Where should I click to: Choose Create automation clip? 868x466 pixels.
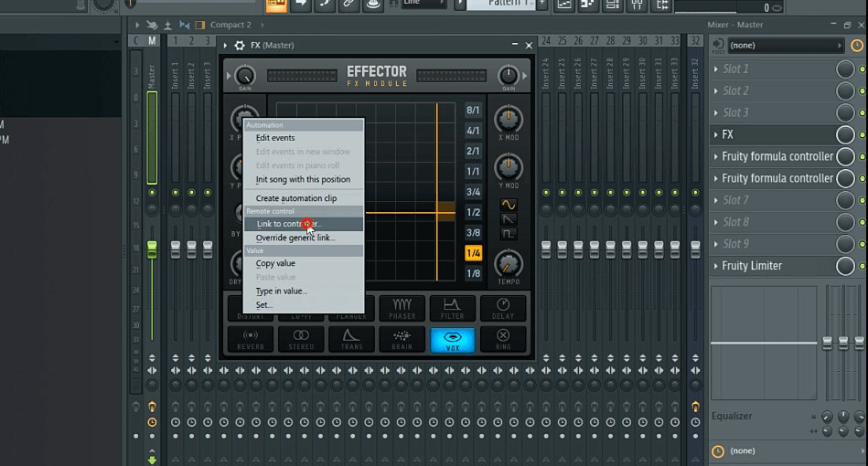[304, 198]
